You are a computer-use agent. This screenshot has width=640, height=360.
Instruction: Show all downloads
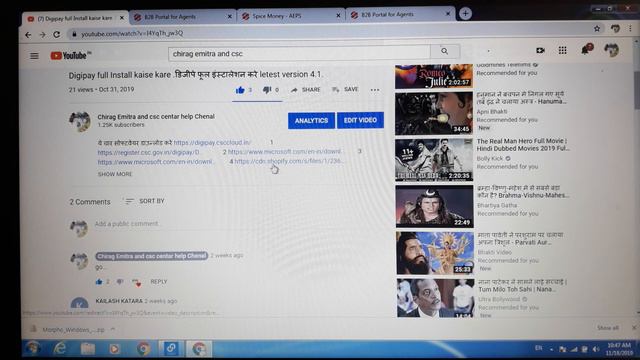(x=608, y=328)
